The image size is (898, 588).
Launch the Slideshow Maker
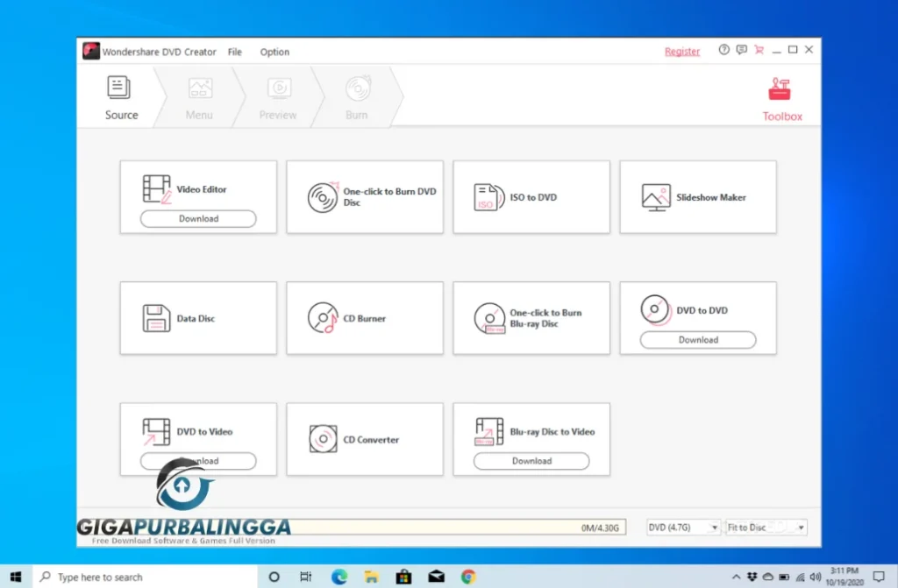click(697, 196)
